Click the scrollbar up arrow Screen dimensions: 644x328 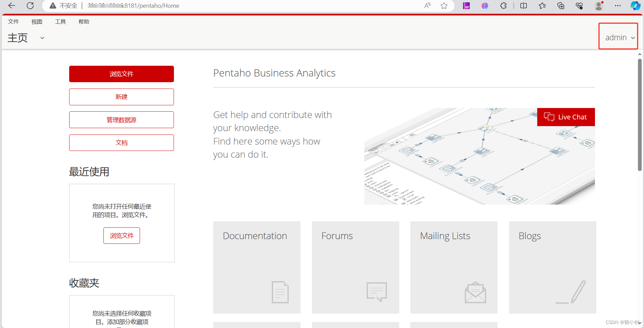(x=640, y=54)
